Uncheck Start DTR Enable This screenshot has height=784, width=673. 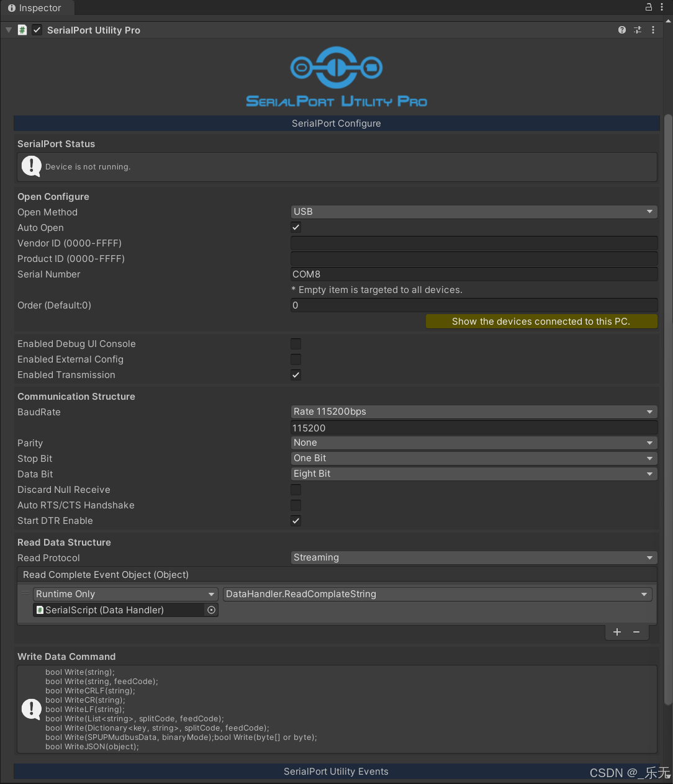point(296,521)
